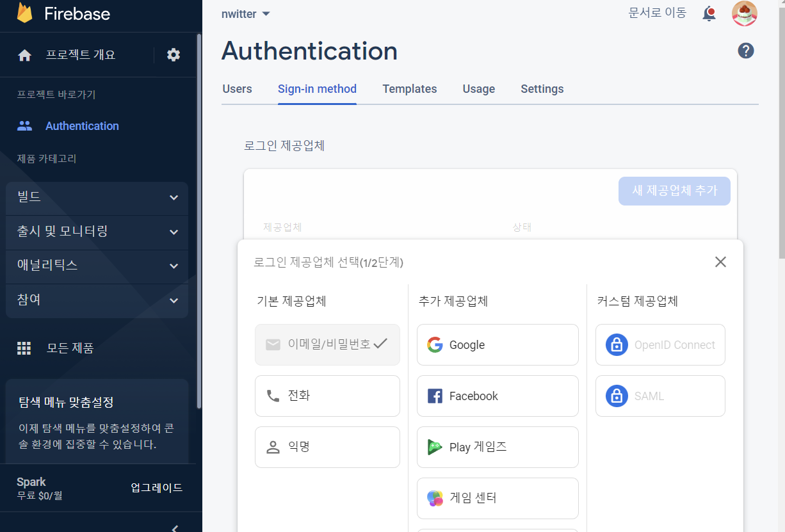Click the sidebar vertical scrollbar
The height and width of the screenshot is (532, 785).
point(198,221)
